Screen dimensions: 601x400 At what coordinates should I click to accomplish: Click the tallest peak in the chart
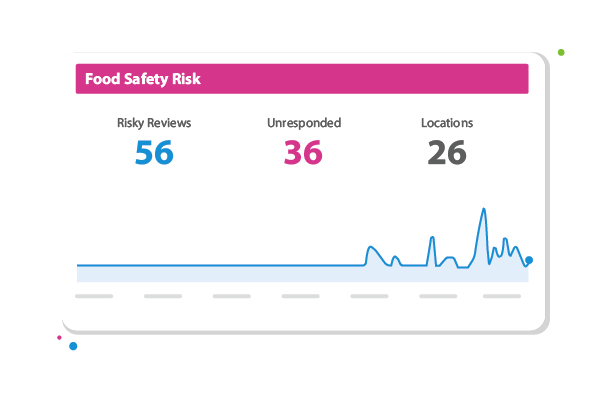pyautogui.click(x=483, y=210)
